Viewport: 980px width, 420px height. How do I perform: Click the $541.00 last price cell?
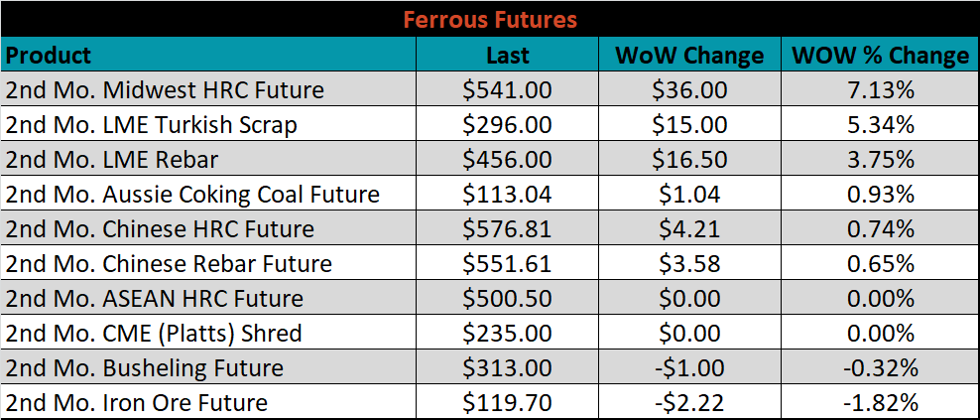(x=508, y=89)
